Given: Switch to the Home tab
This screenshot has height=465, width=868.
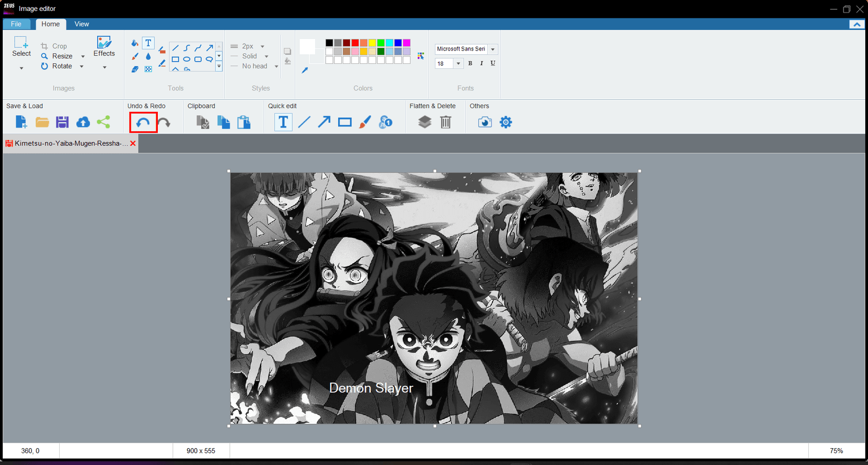Looking at the screenshot, I should point(50,24).
